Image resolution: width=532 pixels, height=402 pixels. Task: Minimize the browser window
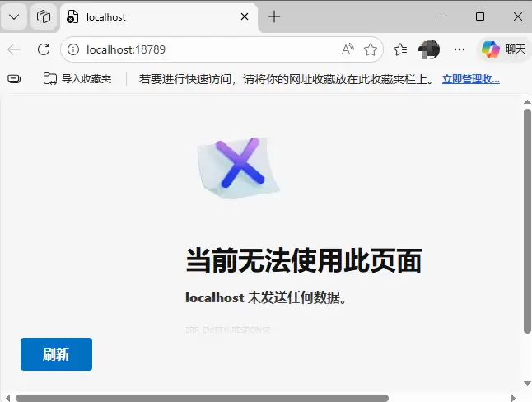pyautogui.click(x=442, y=16)
